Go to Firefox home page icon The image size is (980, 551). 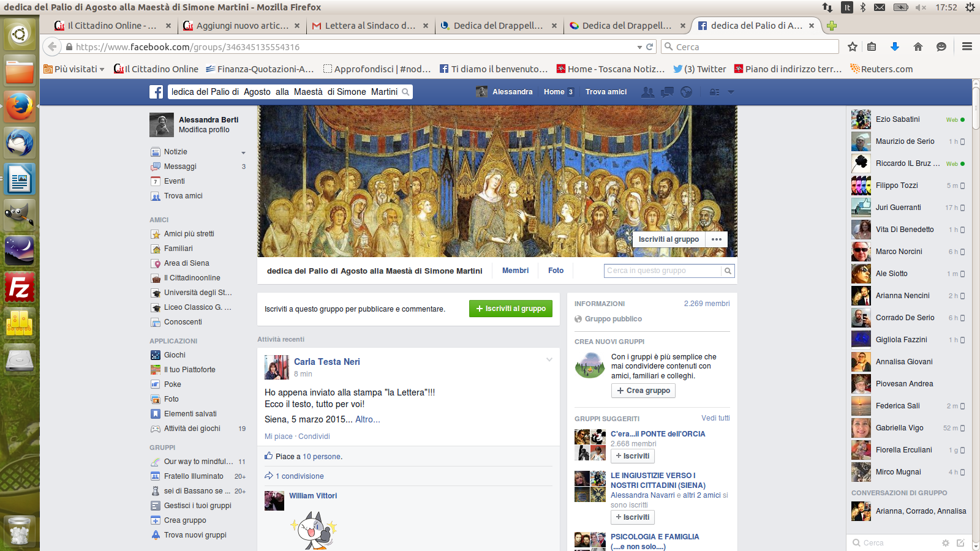[918, 47]
